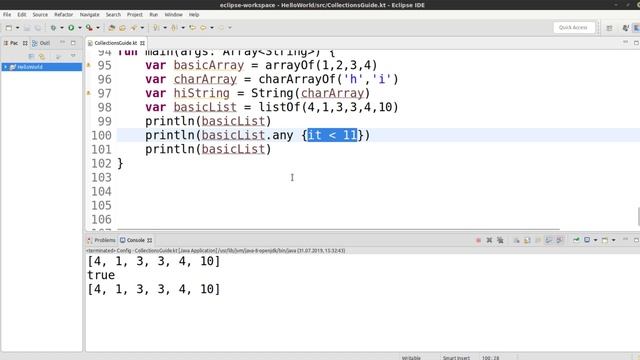
Task: Open the Run configurations dropdown arrow
Action: point(80,28)
